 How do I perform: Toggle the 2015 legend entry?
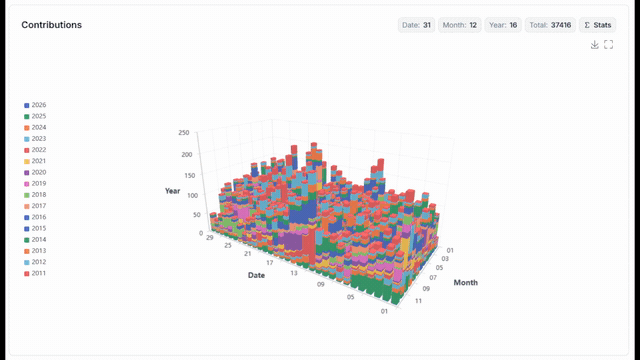pos(35,229)
